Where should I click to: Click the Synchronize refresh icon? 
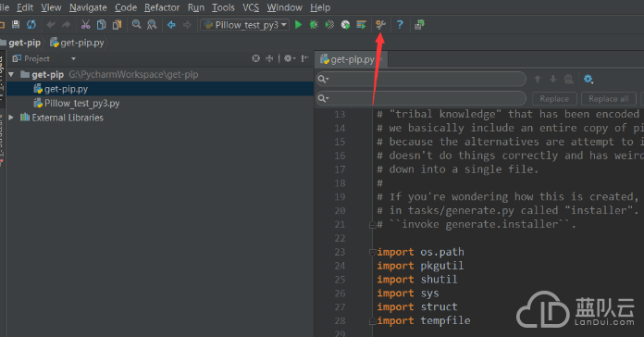click(31, 25)
